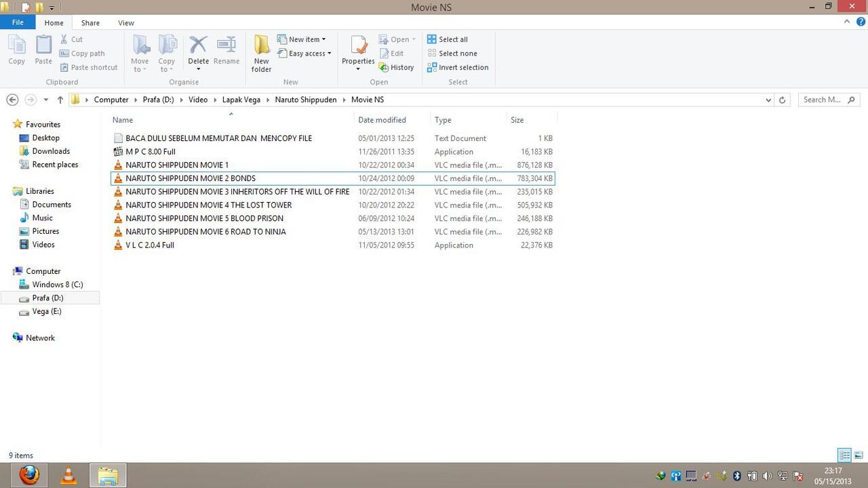The height and width of the screenshot is (488, 868).
Task: Click the Cut scissors icon
Action: pos(64,39)
